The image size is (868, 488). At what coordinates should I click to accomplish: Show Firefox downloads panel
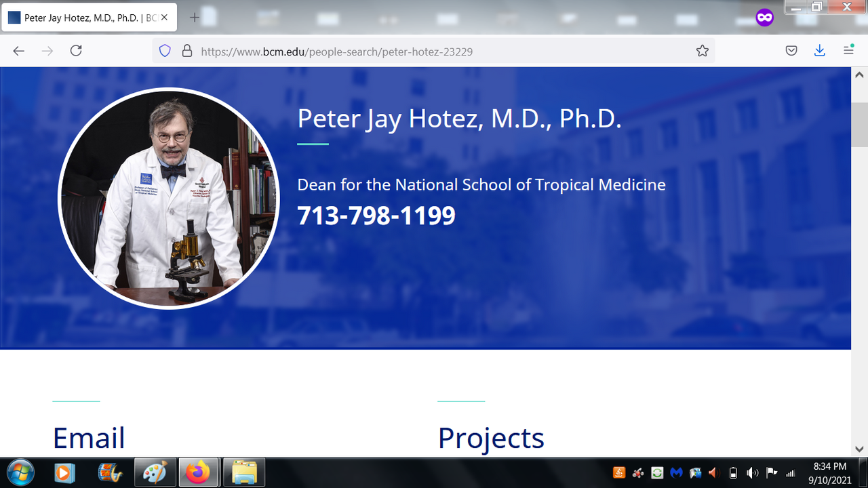(820, 51)
